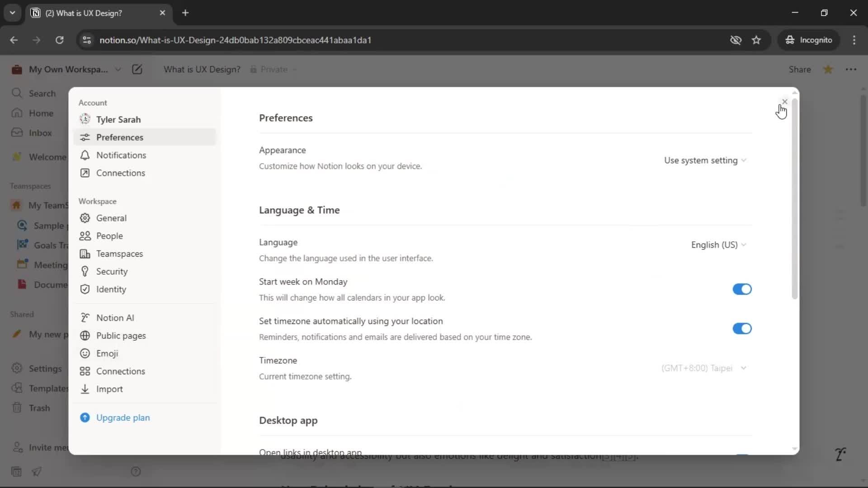The width and height of the screenshot is (868, 488).
Task: Click What is UX Design breadcrumb
Action: pyautogui.click(x=202, y=69)
